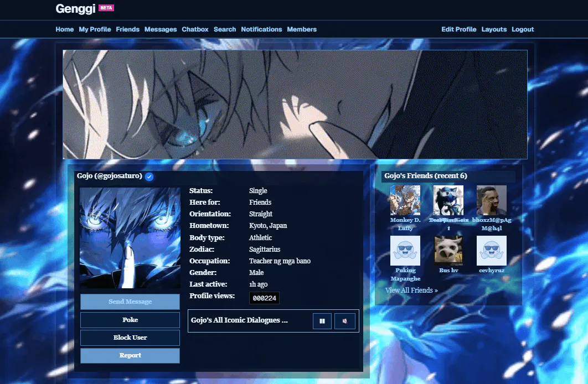Open the Chatbox page
588x384 pixels.
(195, 29)
